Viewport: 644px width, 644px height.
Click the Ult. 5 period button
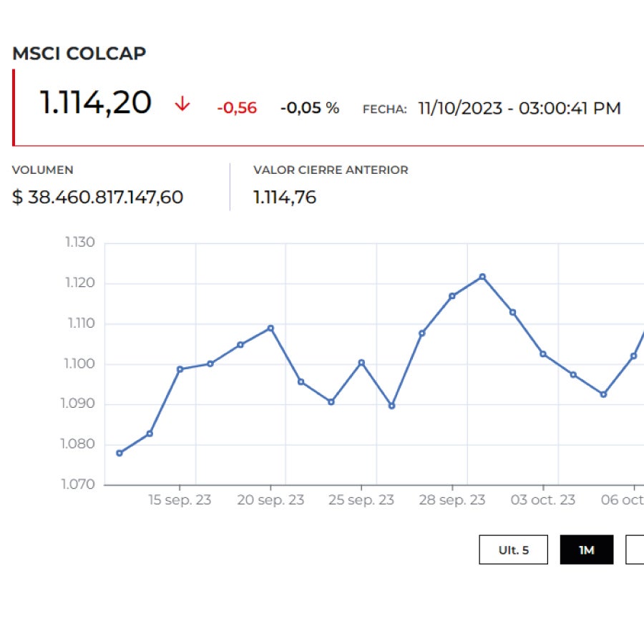(513, 550)
